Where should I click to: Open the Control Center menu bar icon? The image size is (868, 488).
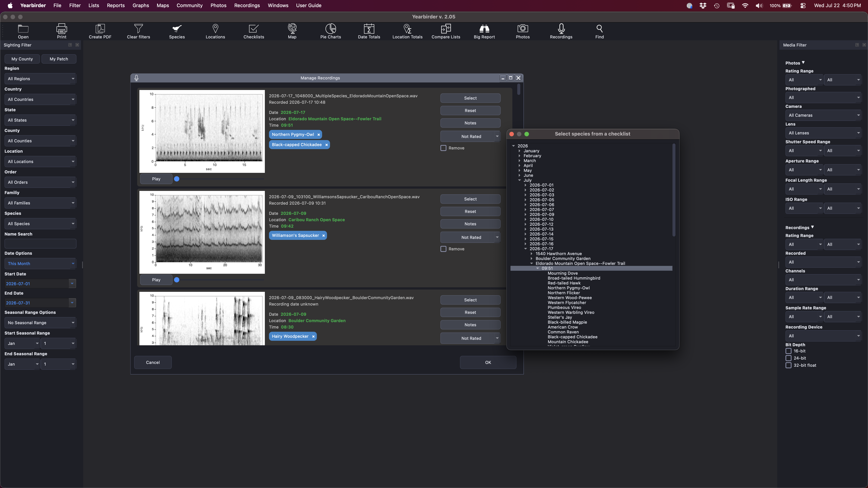(x=803, y=5)
